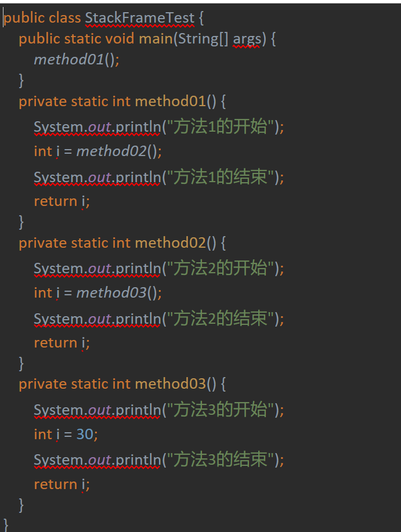The height and width of the screenshot is (532, 401).
Task: Click the final closing brace of class
Action: tap(6, 524)
